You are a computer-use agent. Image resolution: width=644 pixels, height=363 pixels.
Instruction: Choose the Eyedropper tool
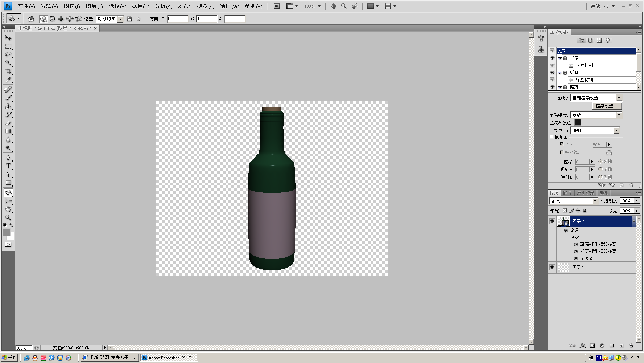[8, 79]
